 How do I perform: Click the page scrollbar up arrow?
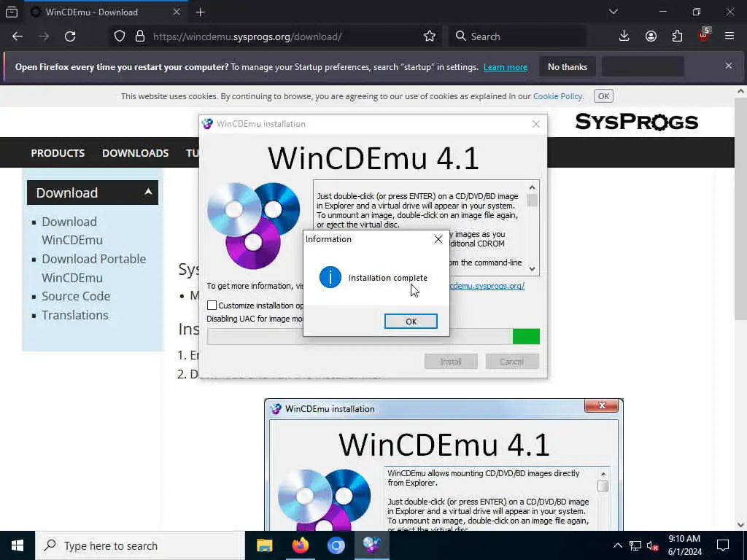(741, 91)
